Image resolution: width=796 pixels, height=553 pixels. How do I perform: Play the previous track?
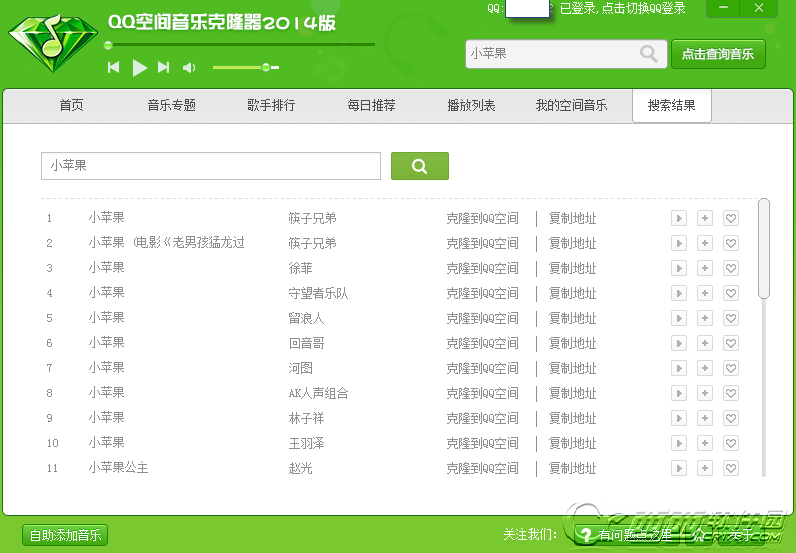[114, 67]
